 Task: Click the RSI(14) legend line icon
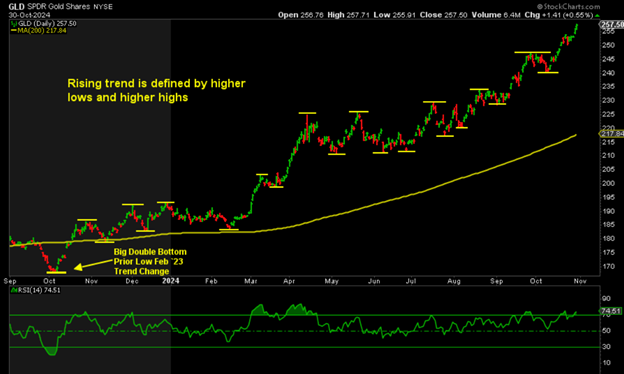pyautogui.click(x=14, y=290)
